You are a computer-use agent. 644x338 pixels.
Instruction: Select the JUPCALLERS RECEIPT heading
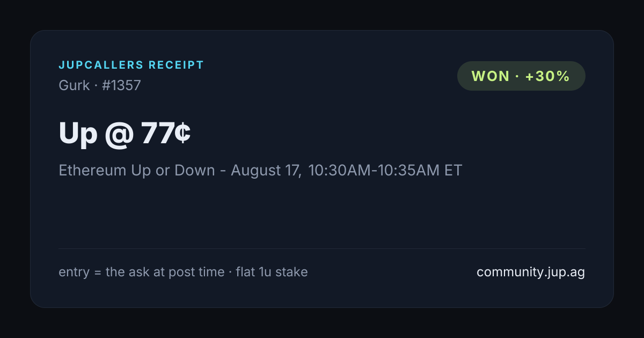pos(131,65)
